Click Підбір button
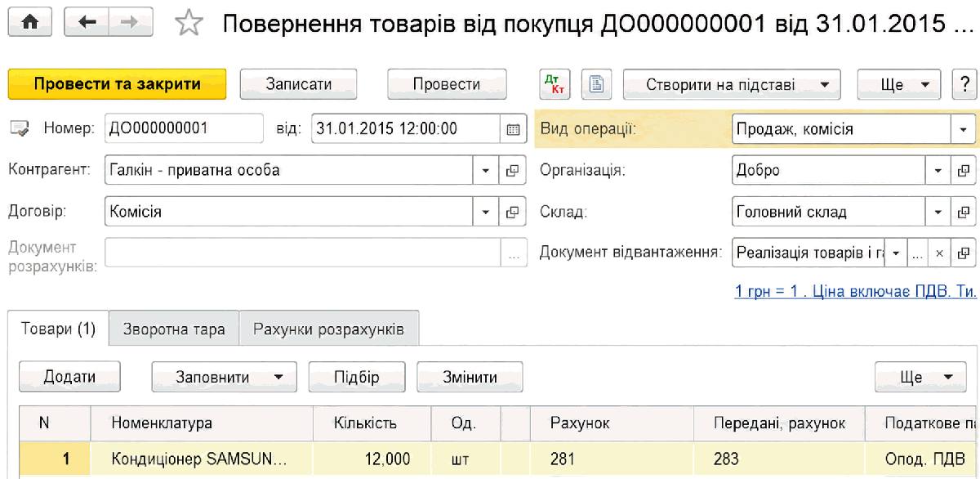Screen dimensions: 980x479 (x=357, y=377)
